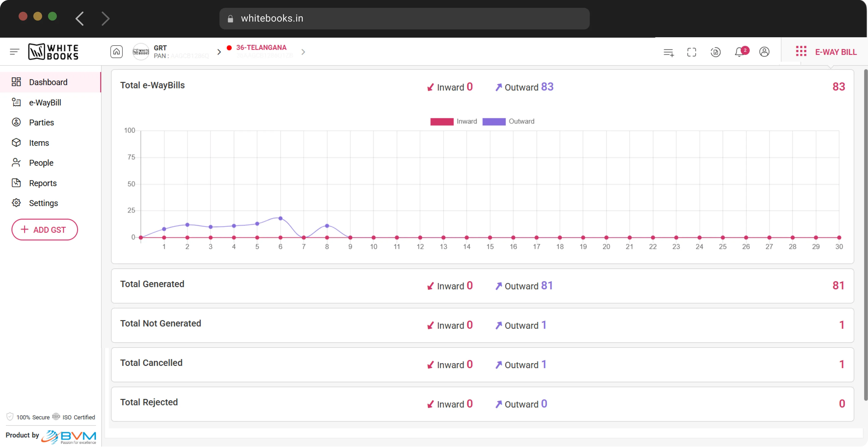Expand the chevron after GRT PAN

tap(219, 52)
